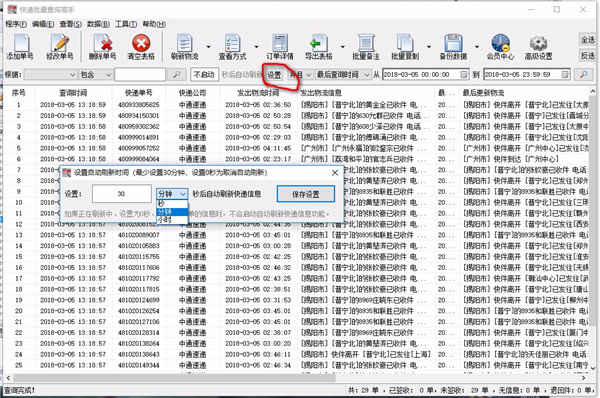Click the horizontal scrollbar right arrow
Viewport: 600px width, 398px height.
click(x=584, y=378)
